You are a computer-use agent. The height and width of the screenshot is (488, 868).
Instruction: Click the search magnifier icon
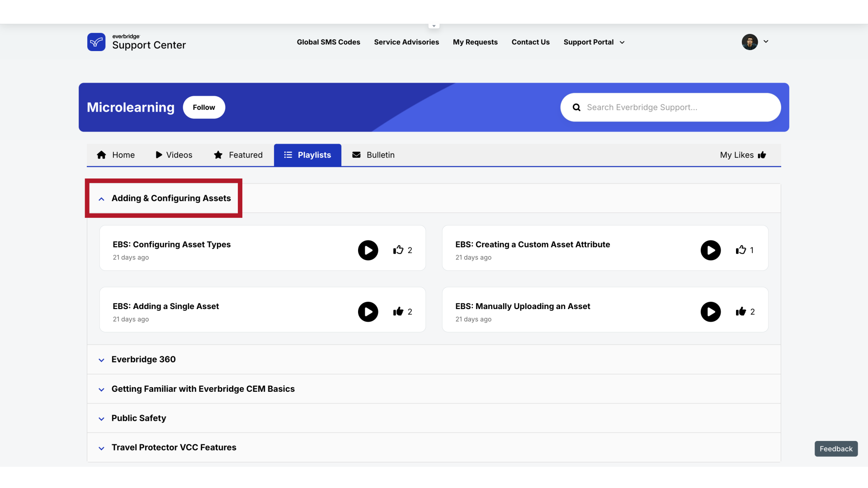[576, 108]
